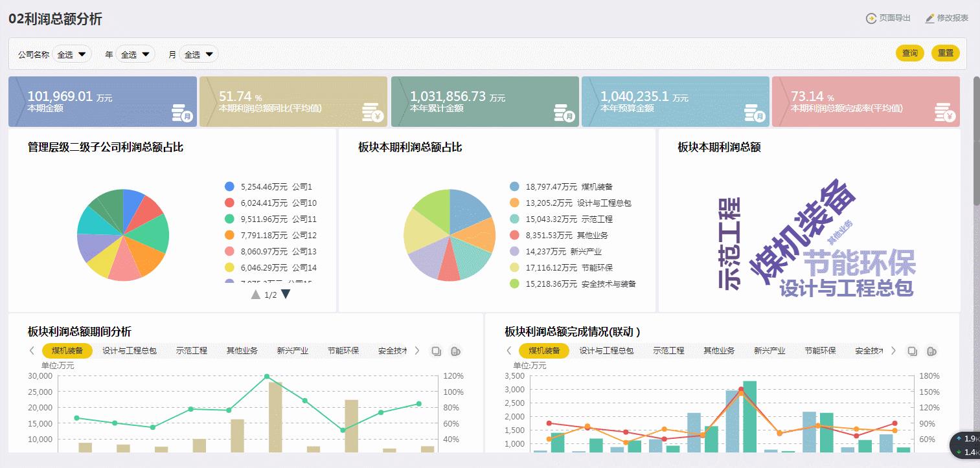The height and width of the screenshot is (468, 980).
Task: Toggle 设计与工程总包 legend entry in pie chart
Action: 570,203
